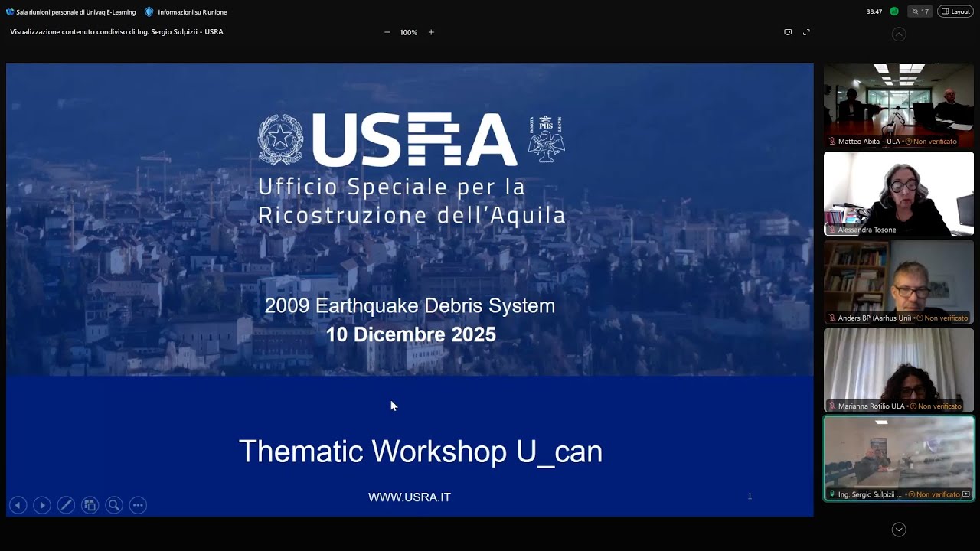This screenshot has width=980, height=551.
Task: Click slide title 'Thematic Workshop U_can'
Action: (x=420, y=452)
